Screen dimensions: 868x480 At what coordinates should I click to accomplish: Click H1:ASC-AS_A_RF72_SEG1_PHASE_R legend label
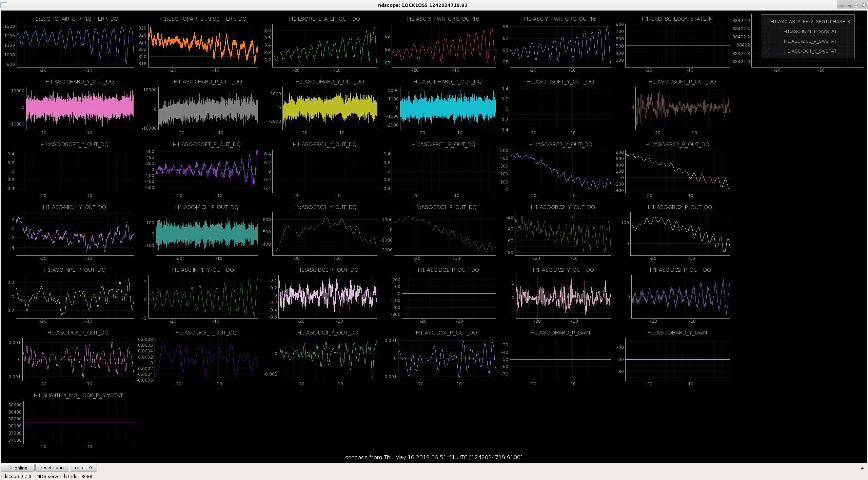click(x=810, y=21)
